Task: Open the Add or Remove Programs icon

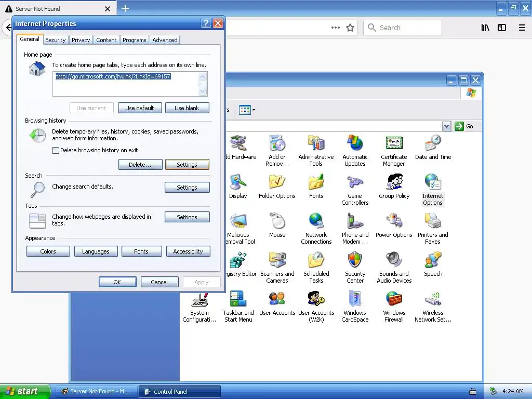Action: [277, 150]
